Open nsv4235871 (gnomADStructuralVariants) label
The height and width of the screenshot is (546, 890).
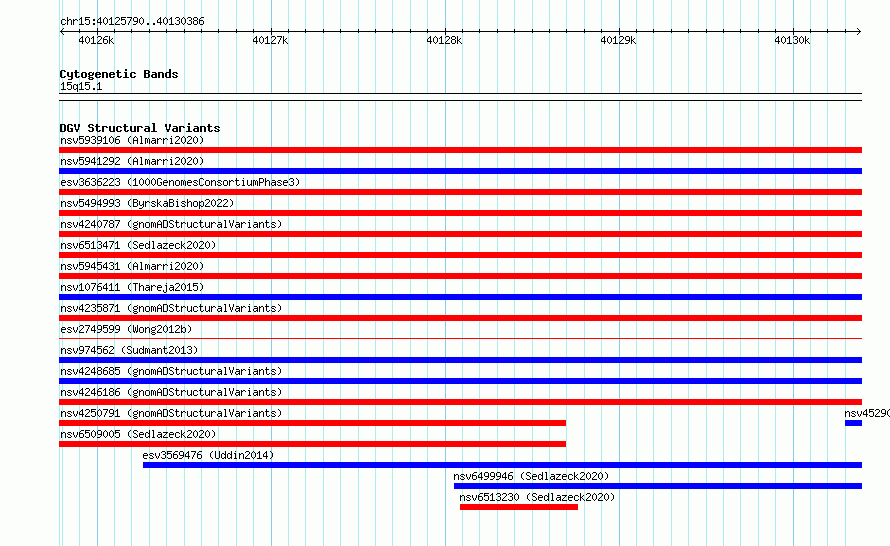(x=171, y=308)
